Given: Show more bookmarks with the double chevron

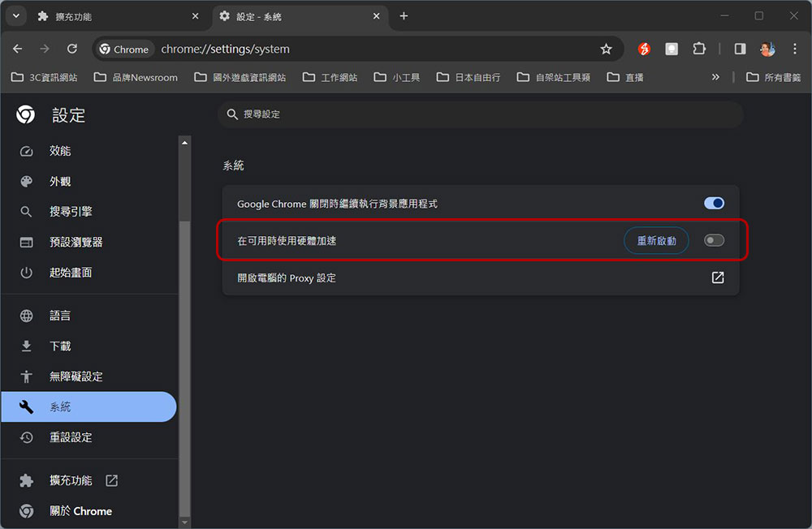Looking at the screenshot, I should [715, 77].
